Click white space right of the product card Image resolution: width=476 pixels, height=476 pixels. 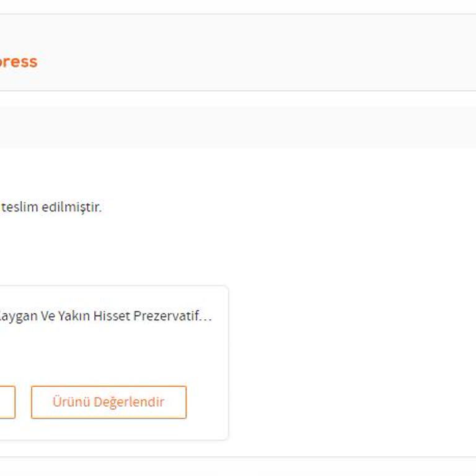347,359
